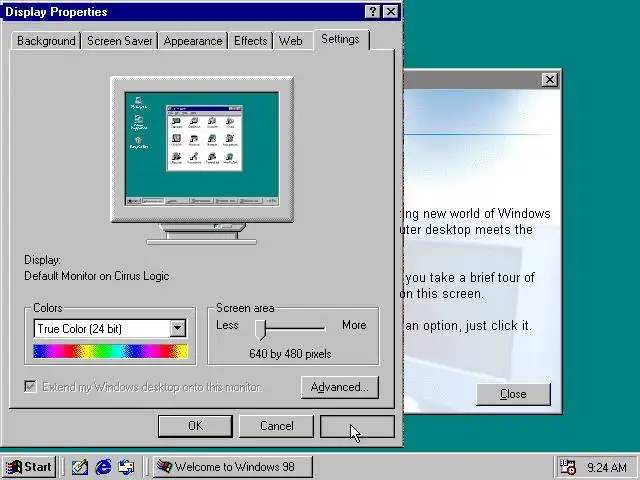Click the X on the Welcome window
The height and width of the screenshot is (480, 640).
(550, 80)
